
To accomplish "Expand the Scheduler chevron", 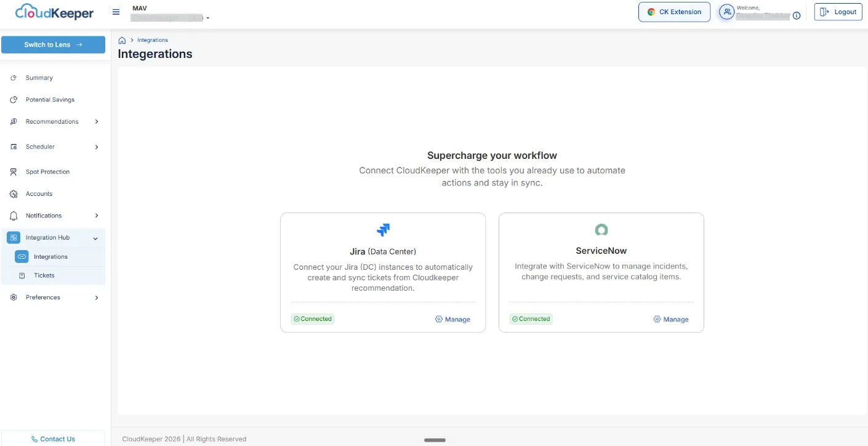I will pyautogui.click(x=97, y=147).
